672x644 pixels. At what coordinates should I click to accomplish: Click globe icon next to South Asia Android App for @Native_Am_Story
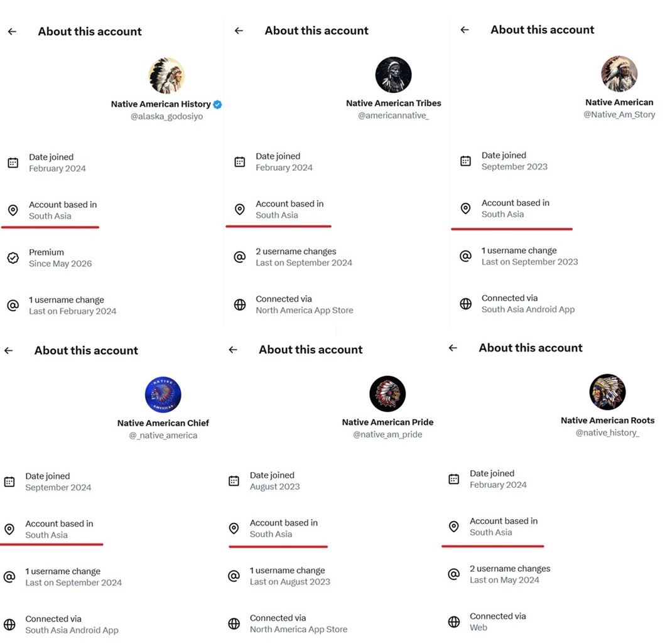pos(465,304)
